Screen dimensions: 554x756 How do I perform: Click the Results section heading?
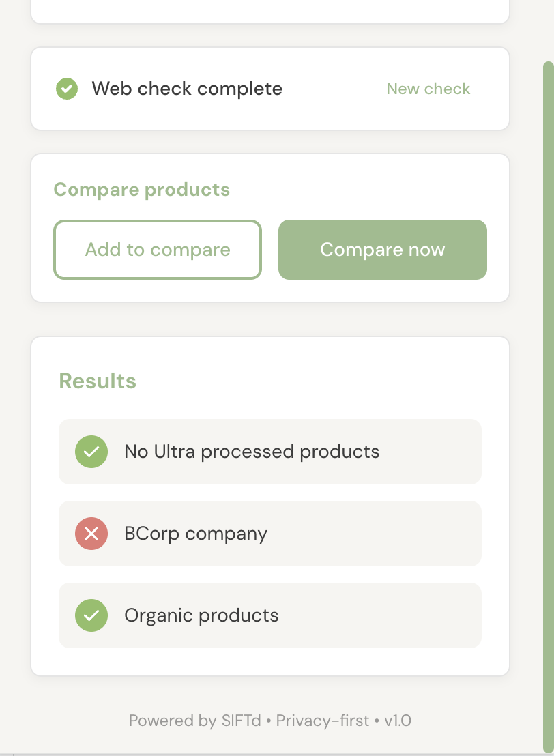pyautogui.click(x=98, y=381)
